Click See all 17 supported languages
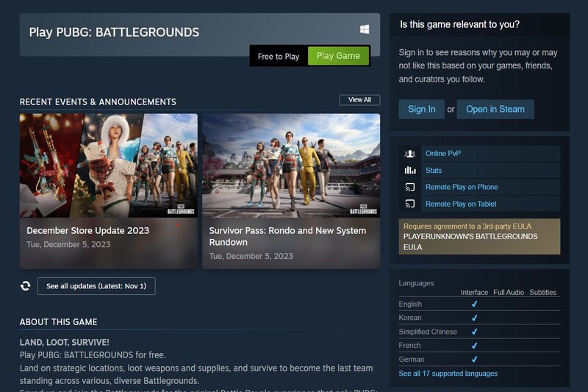Screen dimensions: 588x392 tap(448, 374)
